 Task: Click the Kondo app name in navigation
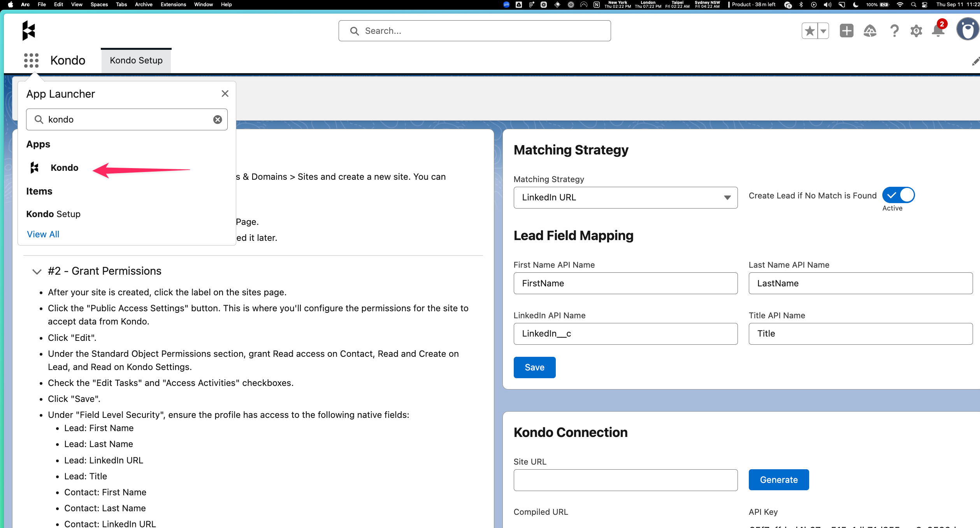pos(68,60)
